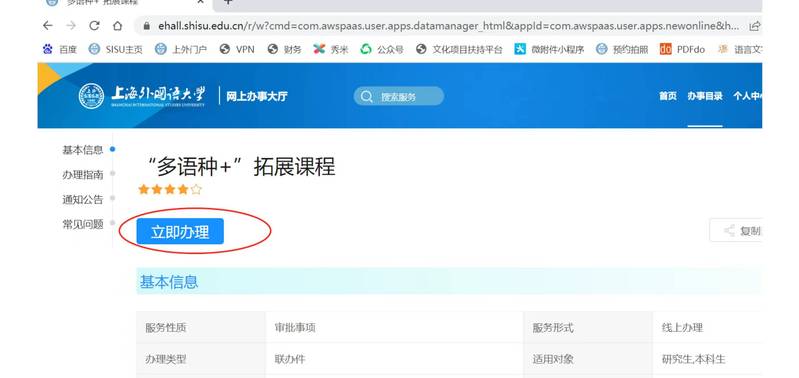Viewport: 799px width, 378px height.
Task: Click the browser back arrow
Action: click(47, 25)
